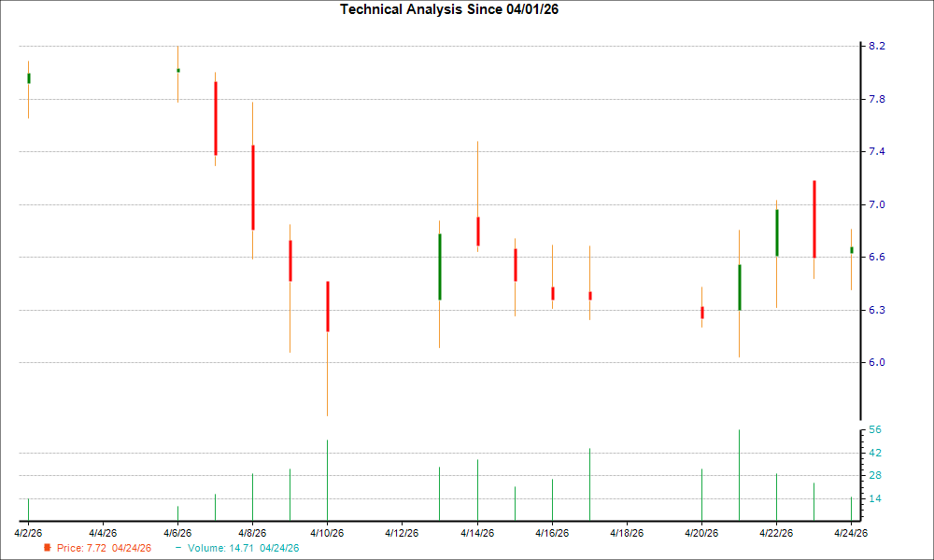The image size is (934, 560).
Task: Select the green candlestick above 4/2/26
Action: coord(29,78)
